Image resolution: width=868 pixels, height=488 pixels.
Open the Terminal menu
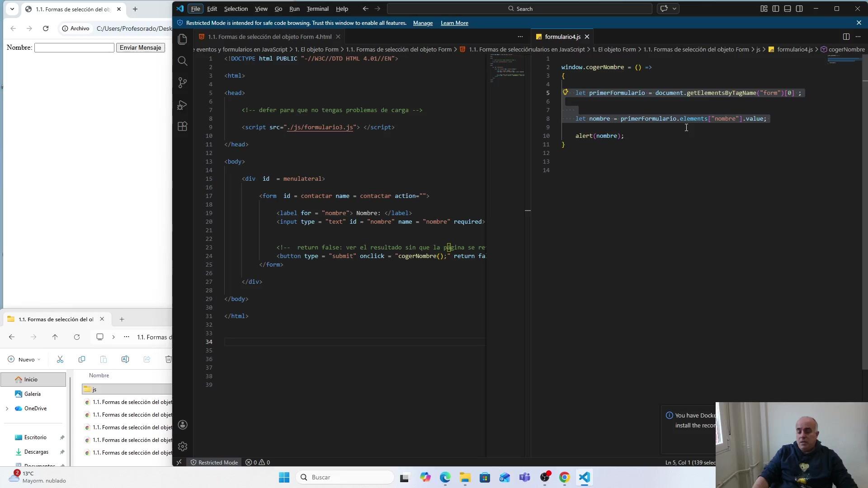click(318, 9)
